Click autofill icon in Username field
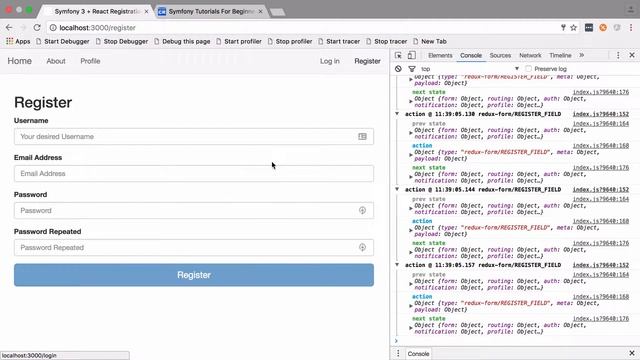The height and width of the screenshot is (360, 640). [x=362, y=136]
